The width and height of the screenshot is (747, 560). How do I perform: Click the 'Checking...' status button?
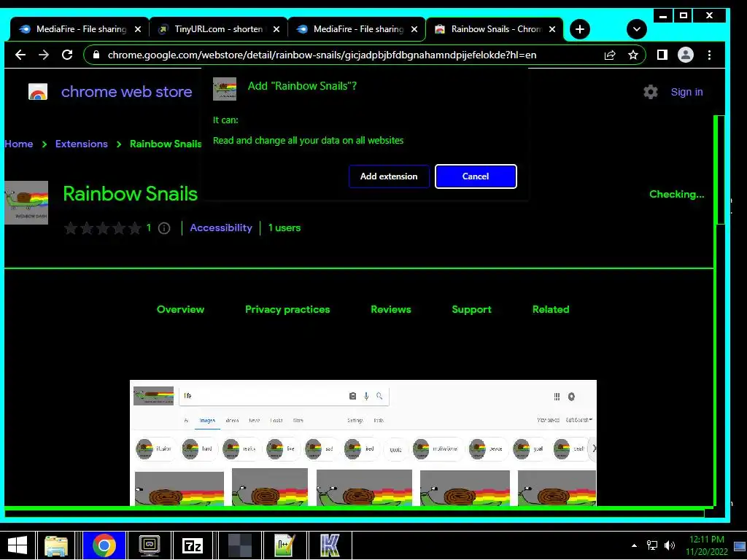676,194
